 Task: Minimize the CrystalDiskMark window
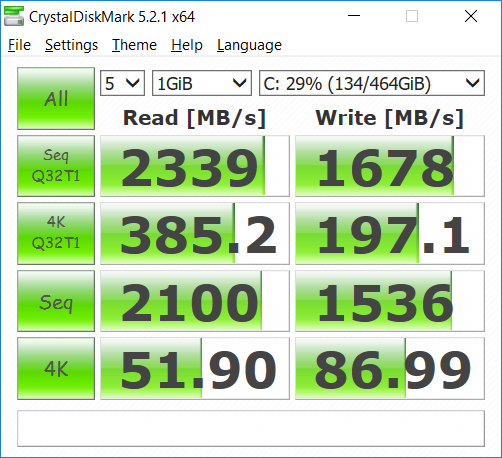(354, 16)
